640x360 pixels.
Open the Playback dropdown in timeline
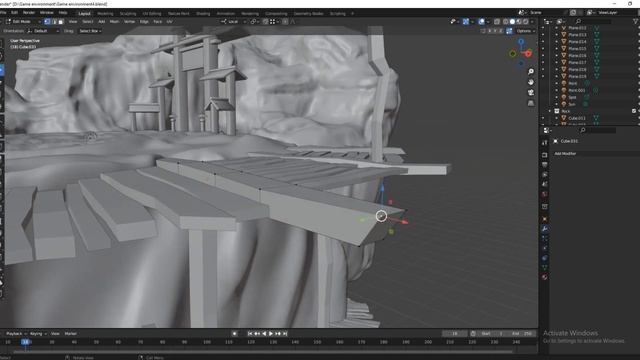16,333
